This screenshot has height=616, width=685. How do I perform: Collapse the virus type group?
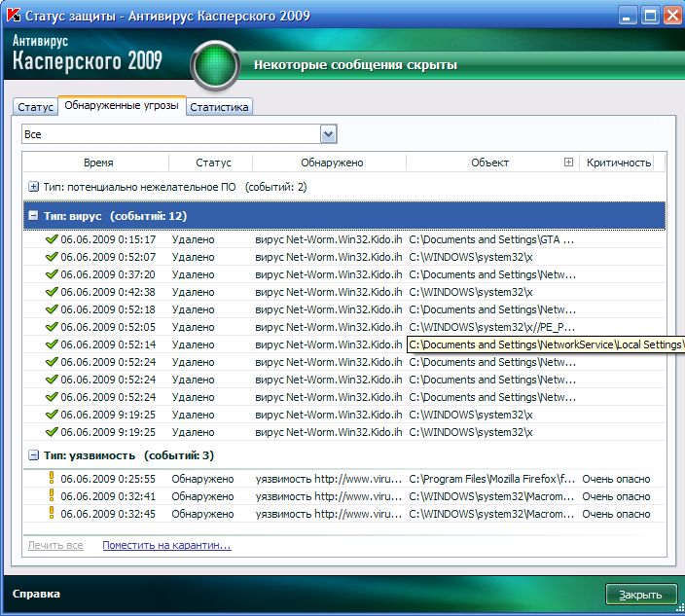click(x=34, y=216)
